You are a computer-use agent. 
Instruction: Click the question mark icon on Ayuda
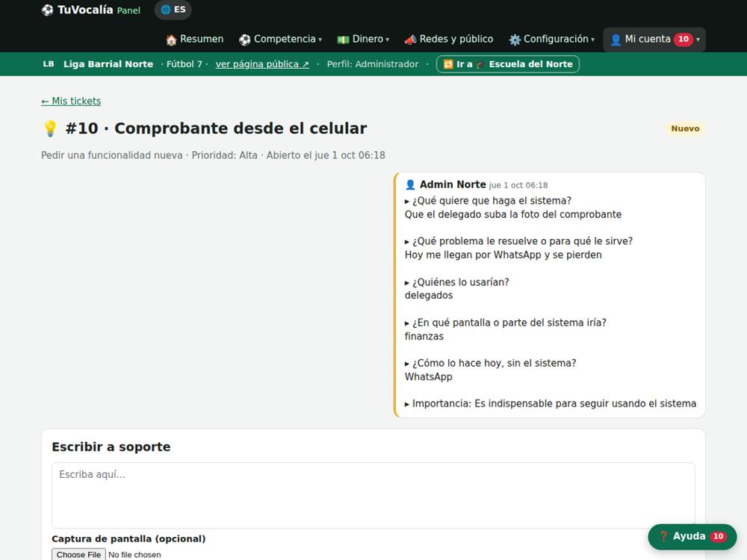coord(663,536)
